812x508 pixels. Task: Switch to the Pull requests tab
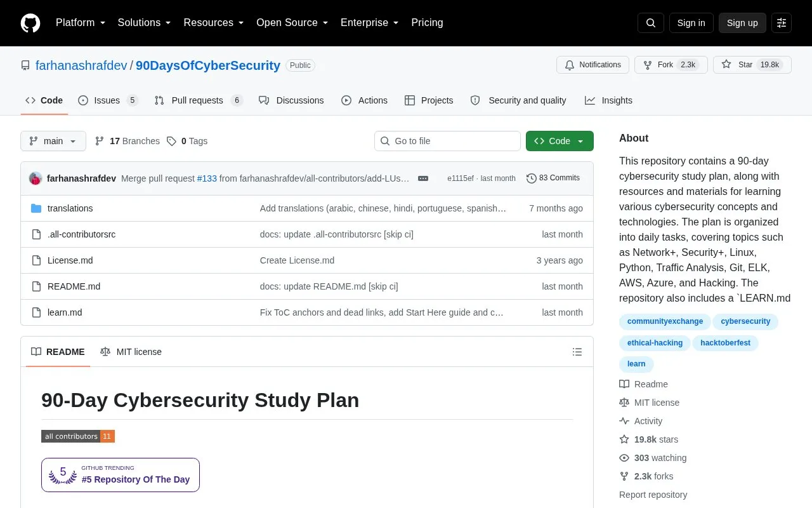(x=199, y=100)
